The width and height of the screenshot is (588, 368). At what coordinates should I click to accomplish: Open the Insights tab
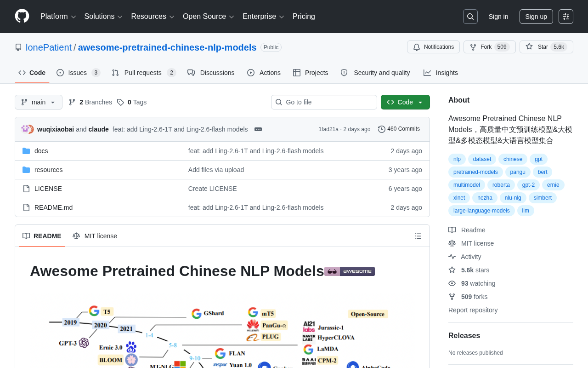441,73
